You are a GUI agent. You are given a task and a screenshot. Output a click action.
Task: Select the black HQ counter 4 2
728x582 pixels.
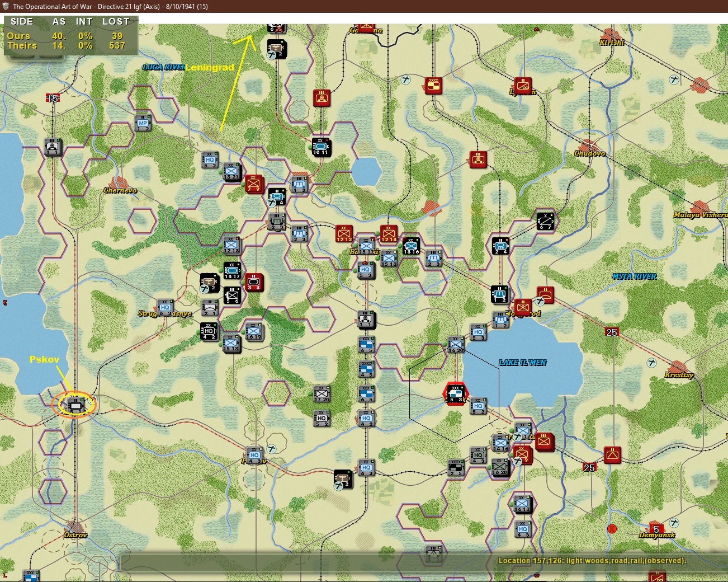pos(209,331)
